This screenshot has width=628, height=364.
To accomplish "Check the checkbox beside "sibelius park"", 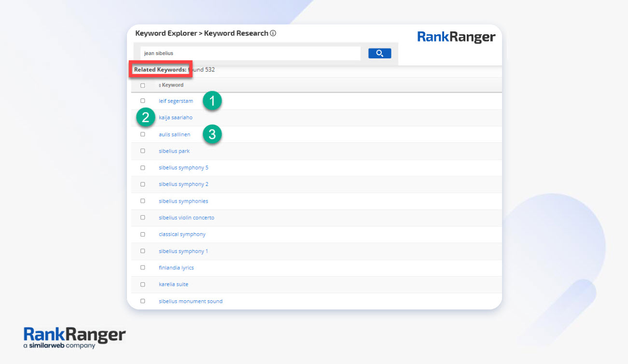I will click(142, 151).
